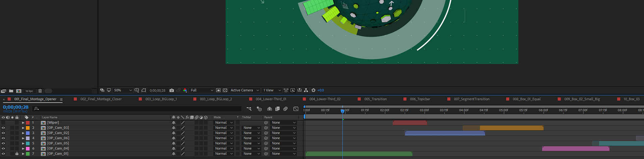Toggle the Transparency Grid button
The width and height of the screenshot is (644, 159).
(225, 90)
